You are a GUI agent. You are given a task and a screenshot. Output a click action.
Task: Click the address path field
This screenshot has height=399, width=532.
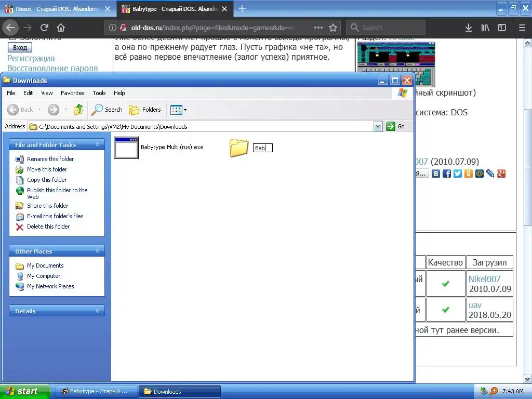pos(201,127)
